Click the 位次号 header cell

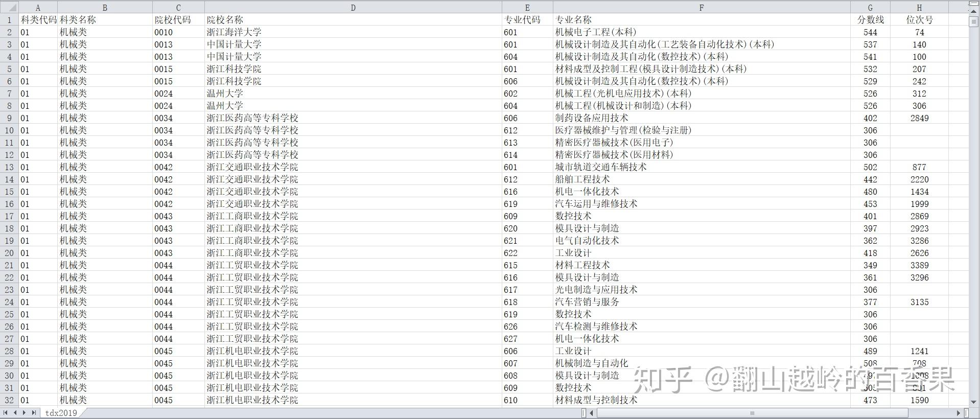(919, 19)
